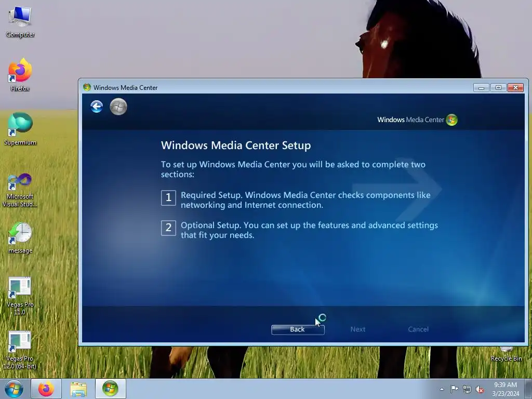
Task: Click the Windows Media Center logo emblem
Action: click(x=451, y=120)
